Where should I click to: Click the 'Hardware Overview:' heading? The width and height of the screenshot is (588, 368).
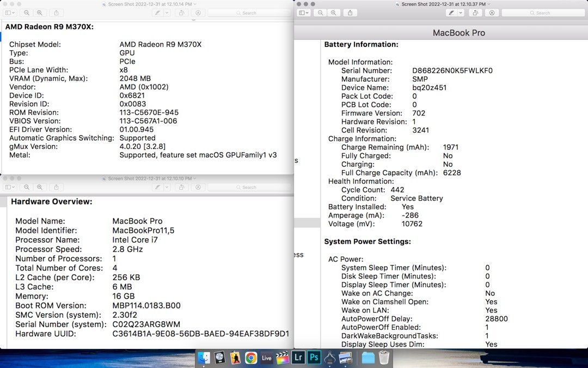click(x=51, y=202)
